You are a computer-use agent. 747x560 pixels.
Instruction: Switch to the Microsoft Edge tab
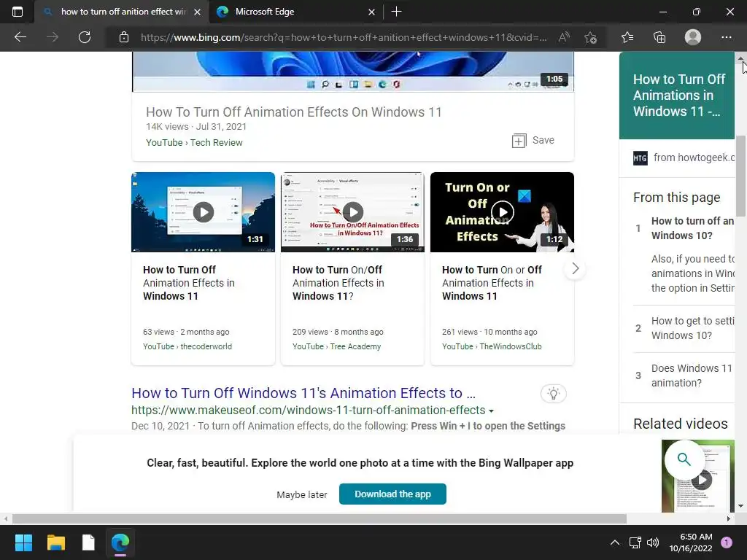(x=295, y=12)
